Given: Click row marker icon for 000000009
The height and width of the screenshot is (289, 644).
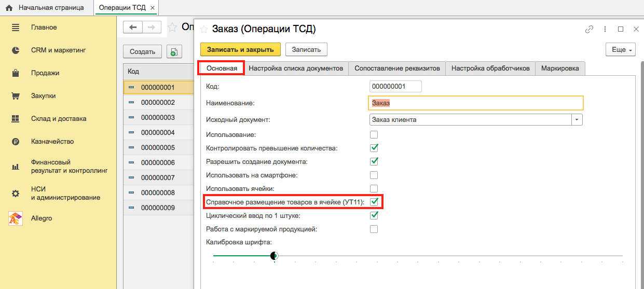Looking at the screenshot, I should pos(131,208).
